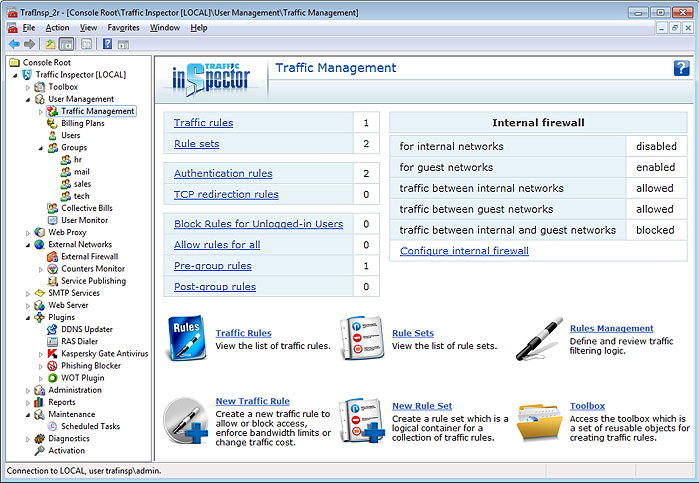The image size is (699, 483).
Task: Expand the SMTP Services tree node
Action: click(x=28, y=293)
